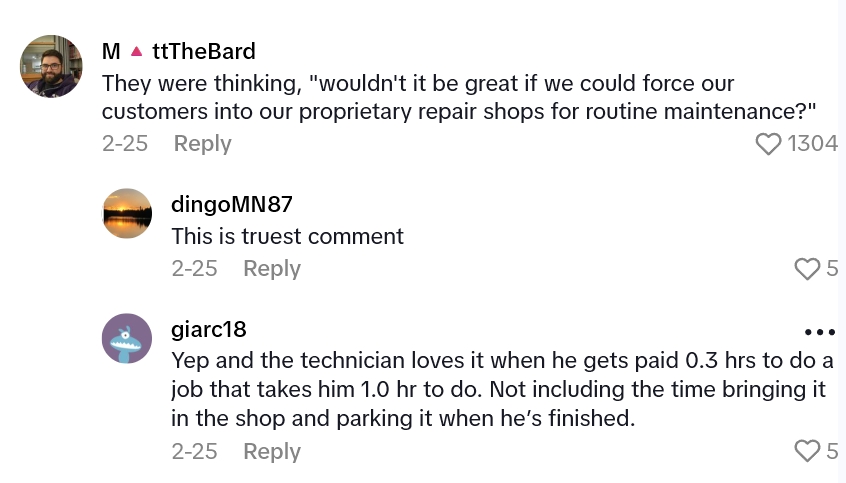Screen dimensions: 846x483
Task: Tap the heart on dingoMN87's reply
Action: (806, 269)
